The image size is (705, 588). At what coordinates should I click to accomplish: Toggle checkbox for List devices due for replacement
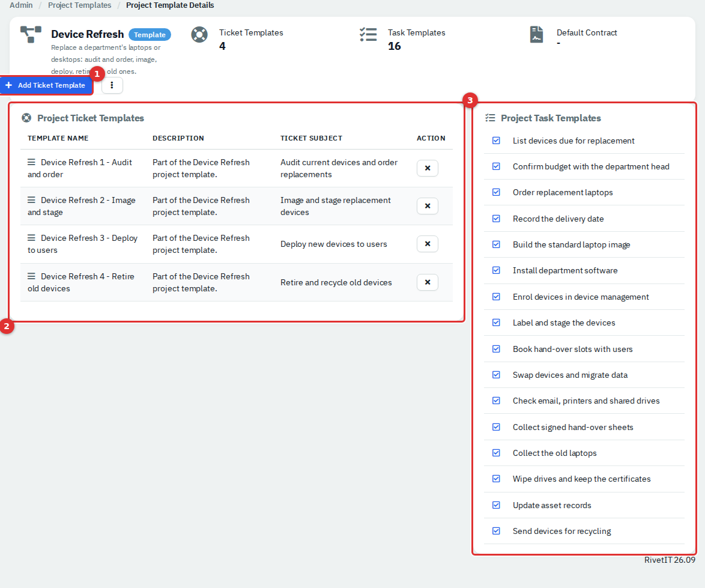497,141
